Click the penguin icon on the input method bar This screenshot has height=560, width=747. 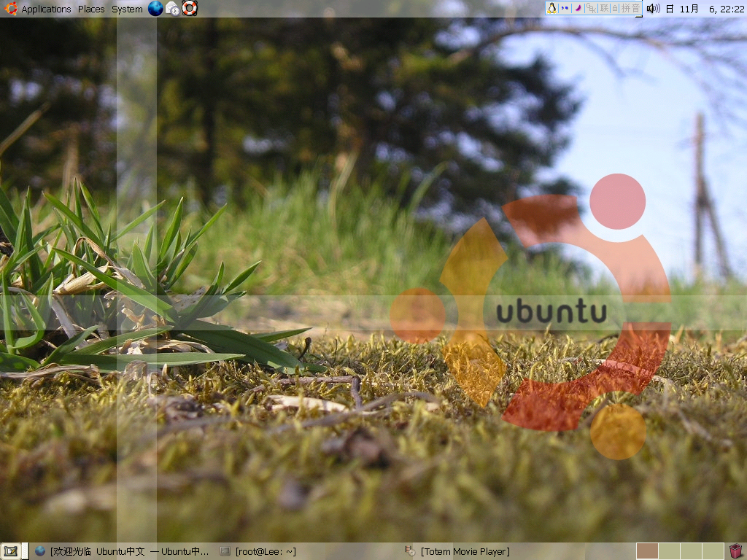(551, 8)
